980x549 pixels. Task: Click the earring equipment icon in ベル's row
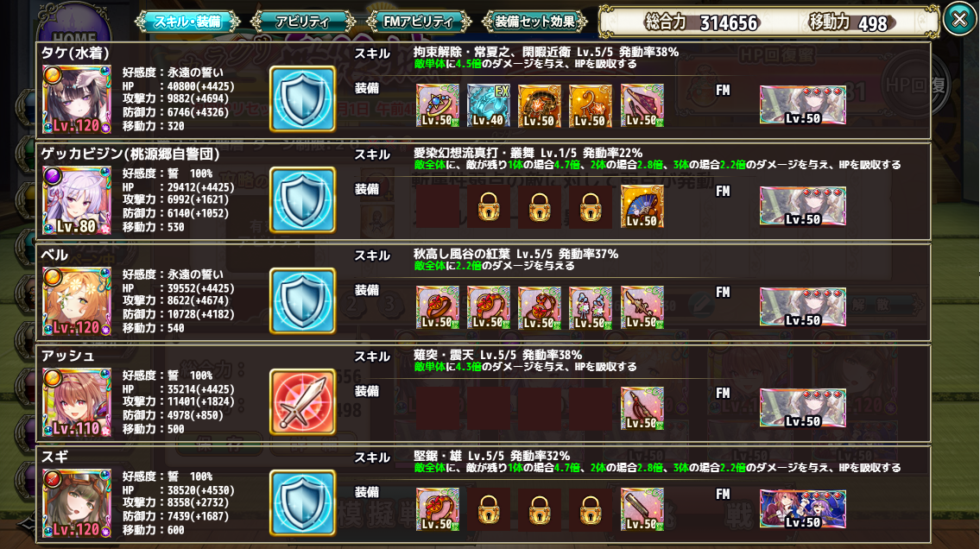(591, 308)
